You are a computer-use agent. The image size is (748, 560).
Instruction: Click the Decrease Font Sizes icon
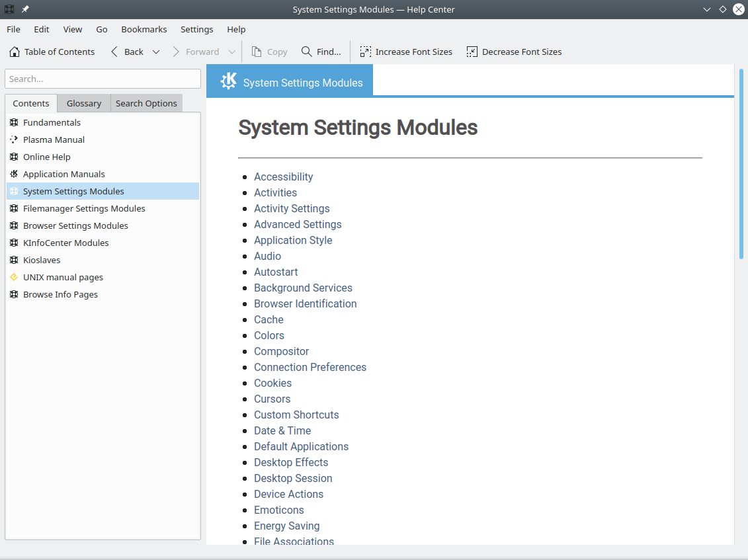[x=472, y=52]
